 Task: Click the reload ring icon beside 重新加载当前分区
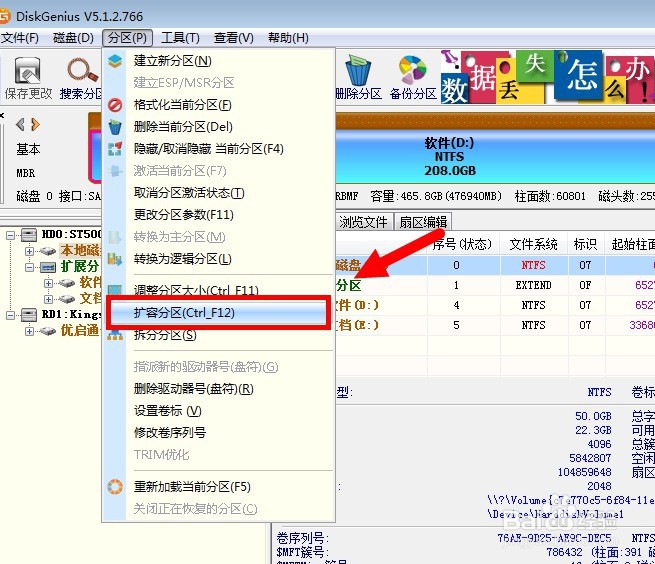point(115,487)
